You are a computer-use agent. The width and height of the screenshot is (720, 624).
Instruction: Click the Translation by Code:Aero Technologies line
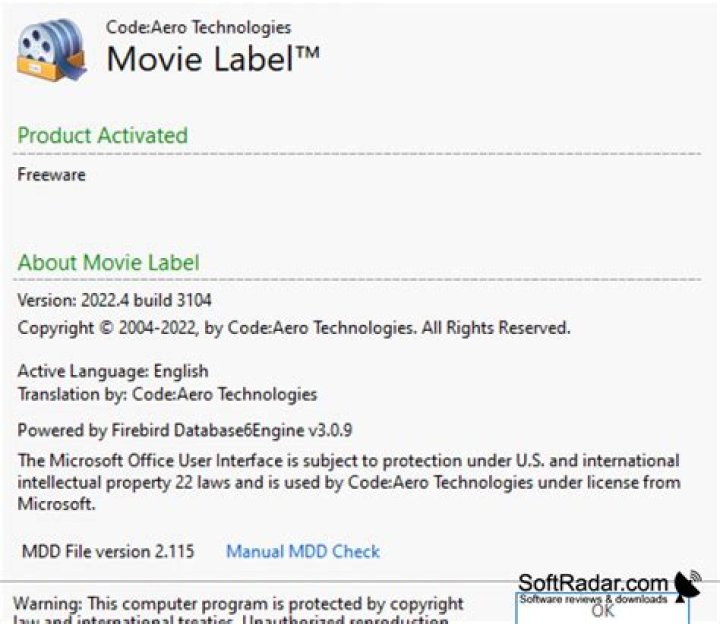[x=167, y=394]
